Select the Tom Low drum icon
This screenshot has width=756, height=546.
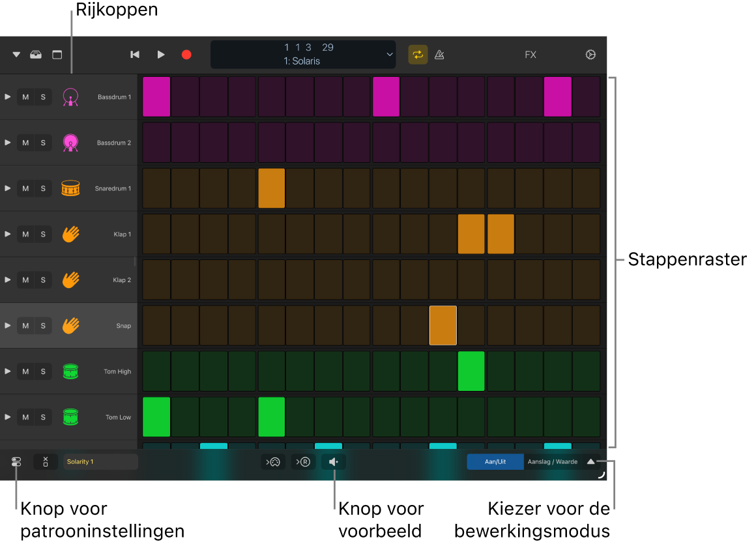[x=70, y=417]
